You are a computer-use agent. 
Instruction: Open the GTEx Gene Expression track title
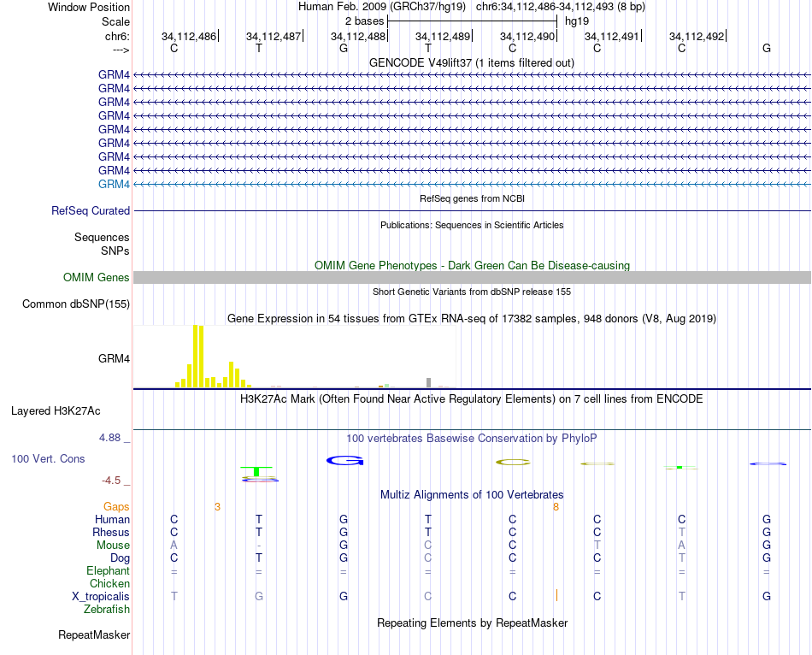pyautogui.click(x=472, y=319)
